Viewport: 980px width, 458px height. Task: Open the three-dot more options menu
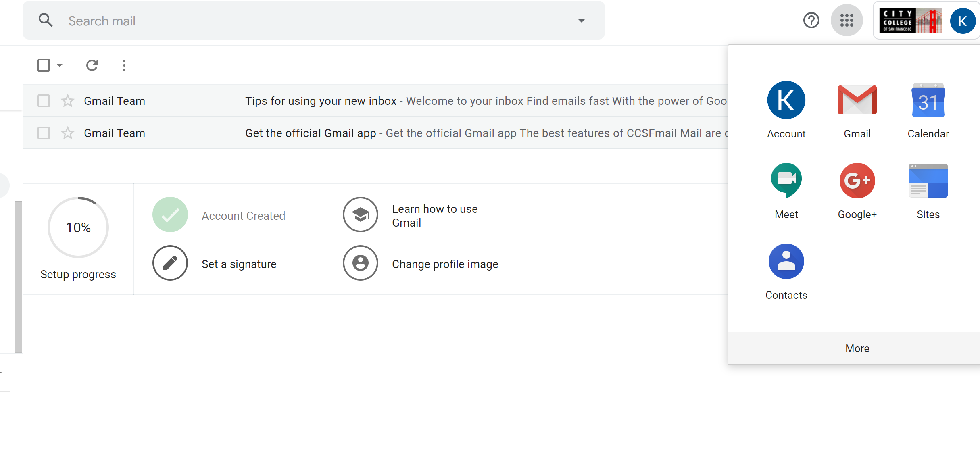pyautogui.click(x=124, y=65)
